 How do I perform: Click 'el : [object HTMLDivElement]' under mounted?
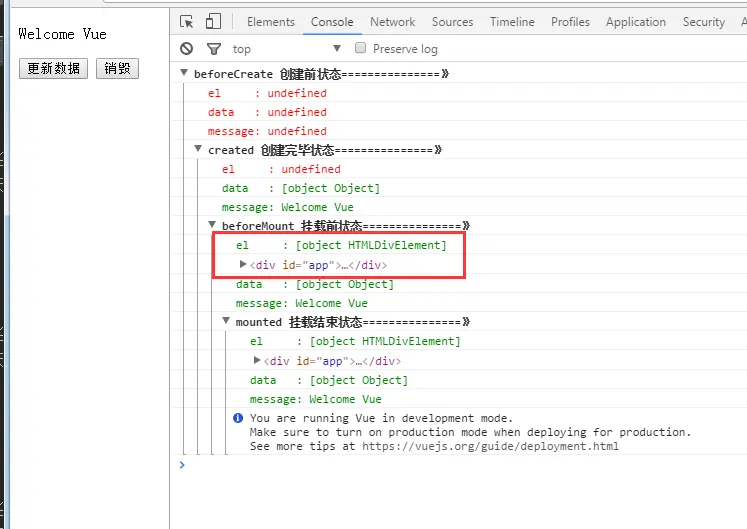point(355,341)
